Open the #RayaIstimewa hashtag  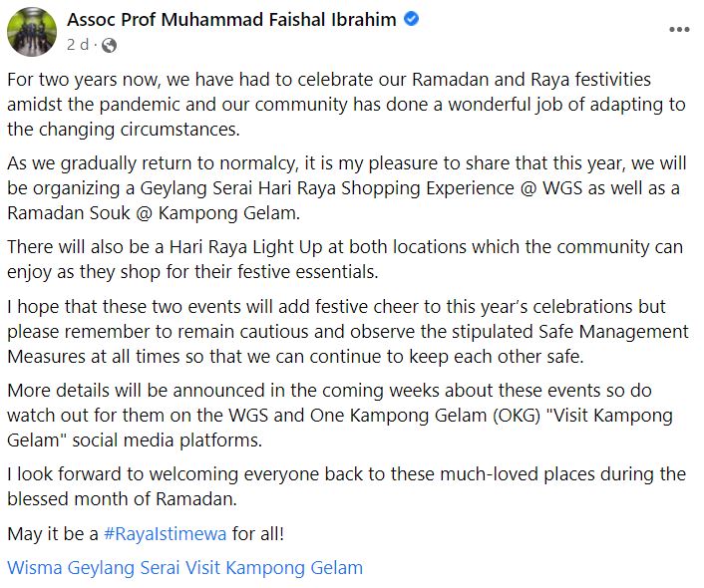pos(166,533)
